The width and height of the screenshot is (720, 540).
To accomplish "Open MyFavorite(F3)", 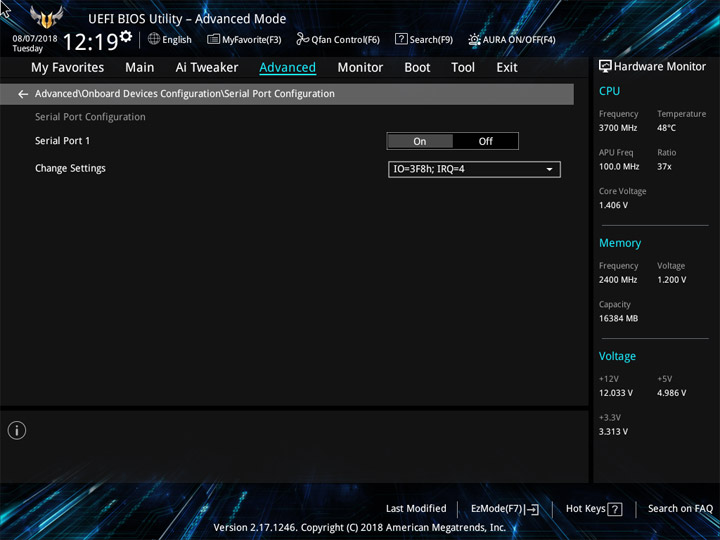I will (x=244, y=39).
